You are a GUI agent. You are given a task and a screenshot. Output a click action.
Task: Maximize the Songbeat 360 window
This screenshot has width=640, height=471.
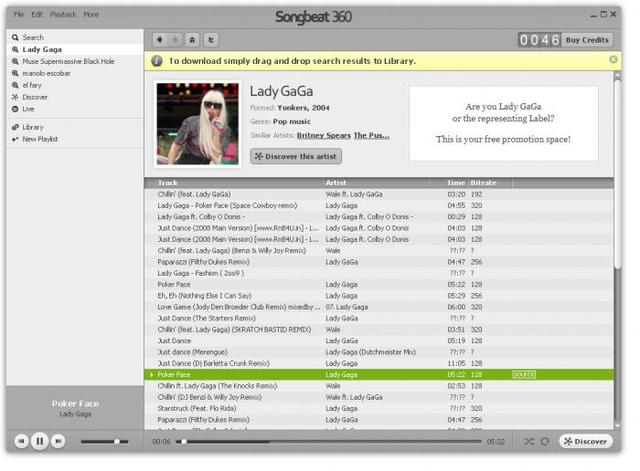click(x=604, y=14)
